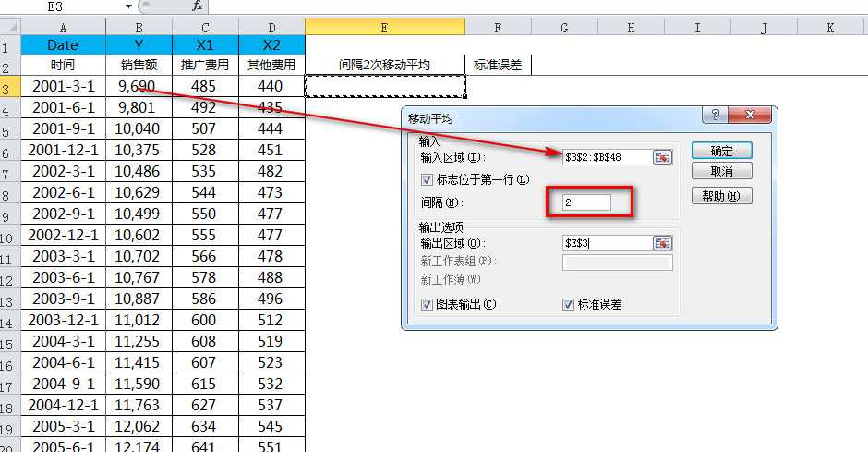Click the 帮助 Help button

pyautogui.click(x=722, y=196)
